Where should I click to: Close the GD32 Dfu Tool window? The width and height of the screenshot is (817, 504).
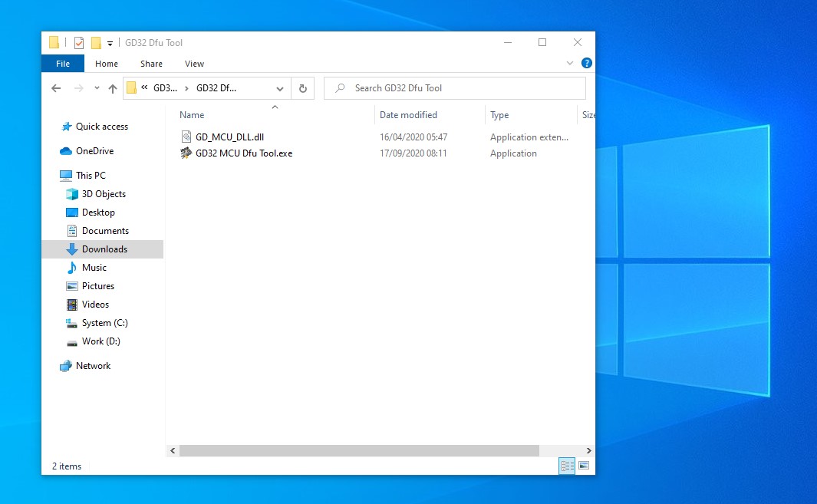(x=578, y=42)
